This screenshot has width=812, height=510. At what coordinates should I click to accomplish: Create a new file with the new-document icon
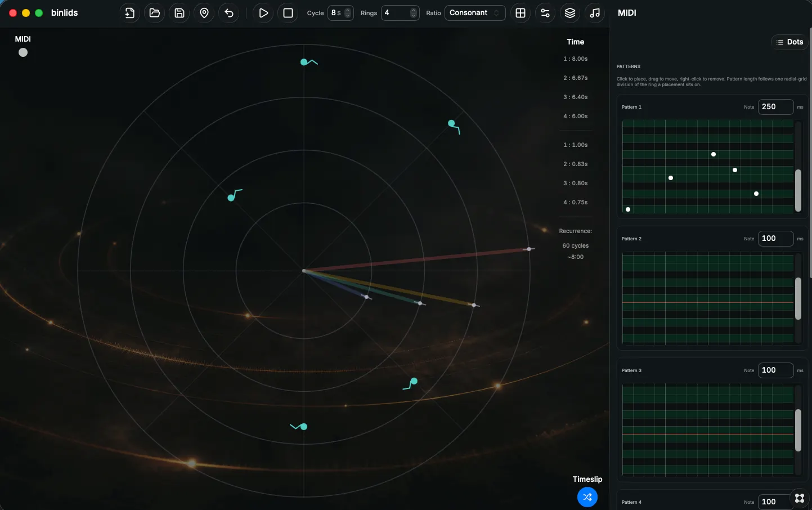click(130, 13)
